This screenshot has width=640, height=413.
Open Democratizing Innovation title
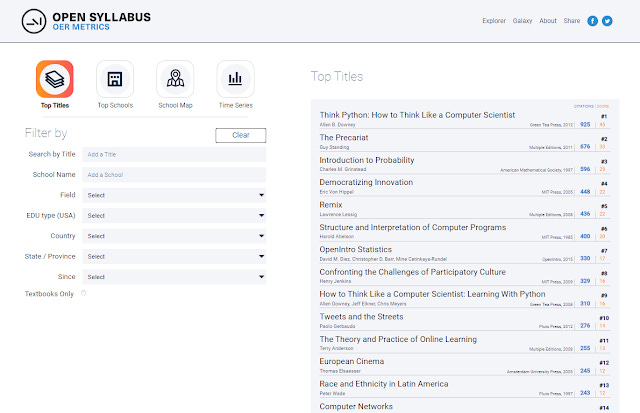(x=366, y=182)
